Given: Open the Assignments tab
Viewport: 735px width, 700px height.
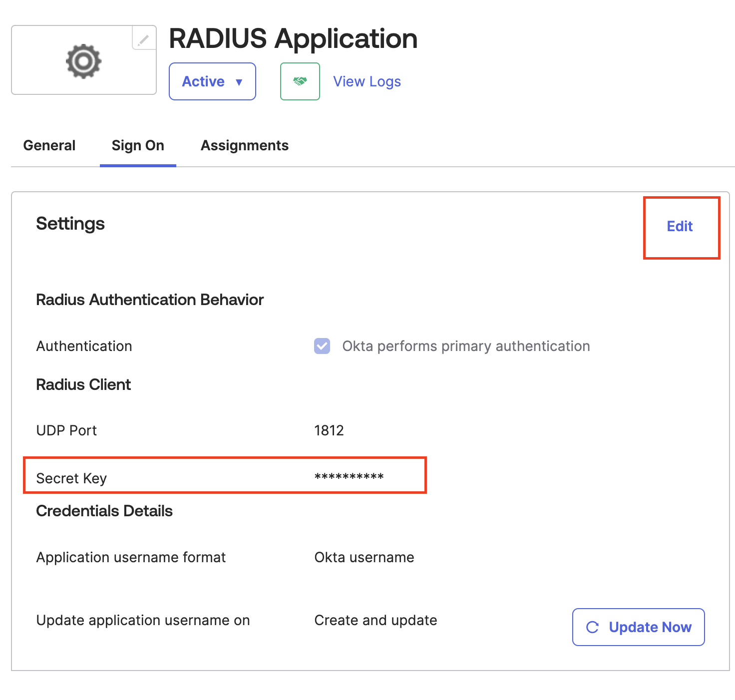Looking at the screenshot, I should pyautogui.click(x=244, y=145).
